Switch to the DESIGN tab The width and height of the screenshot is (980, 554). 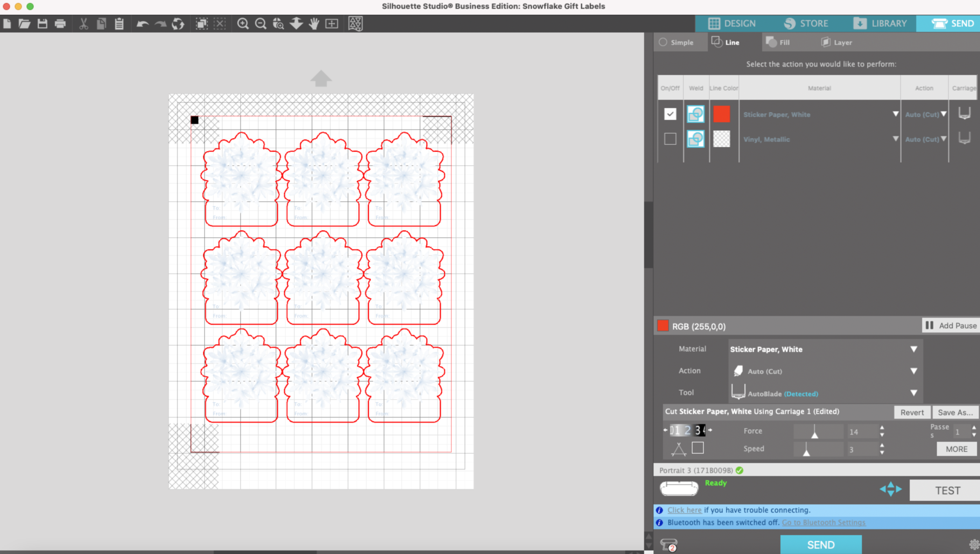731,24
